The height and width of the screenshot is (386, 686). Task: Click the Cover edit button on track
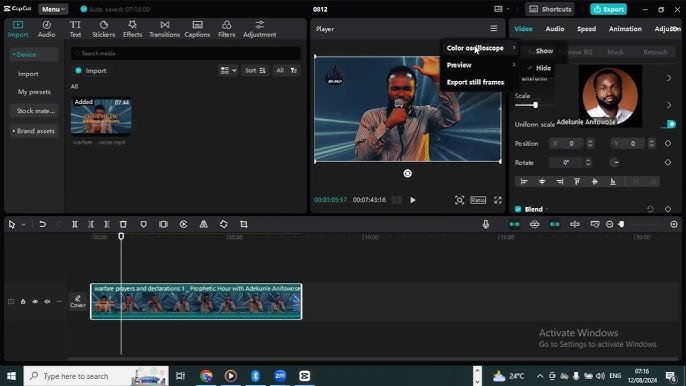pos(78,301)
